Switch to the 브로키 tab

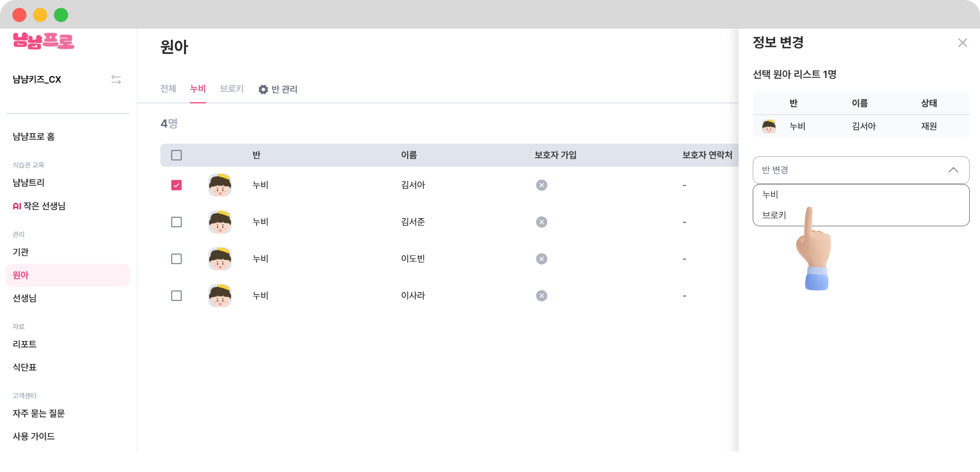[231, 88]
